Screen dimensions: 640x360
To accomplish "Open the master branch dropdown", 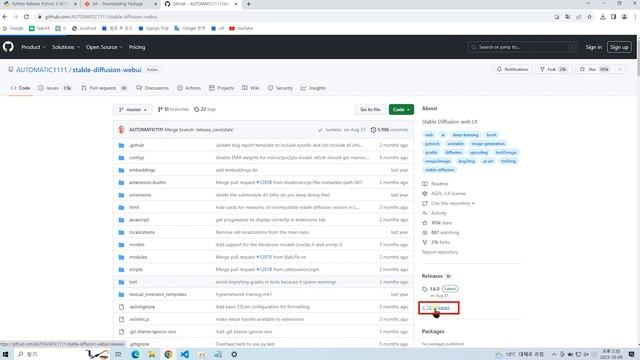I will 133,109.
